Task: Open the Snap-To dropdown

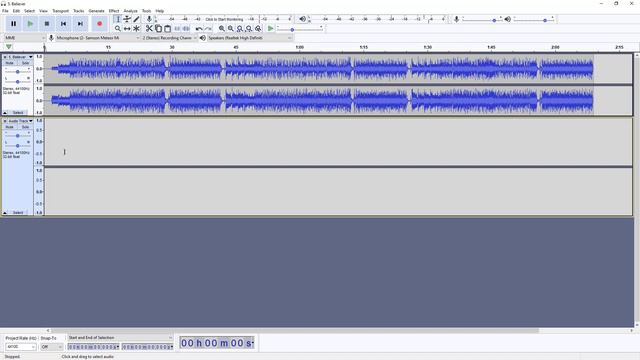Action: (x=51, y=347)
